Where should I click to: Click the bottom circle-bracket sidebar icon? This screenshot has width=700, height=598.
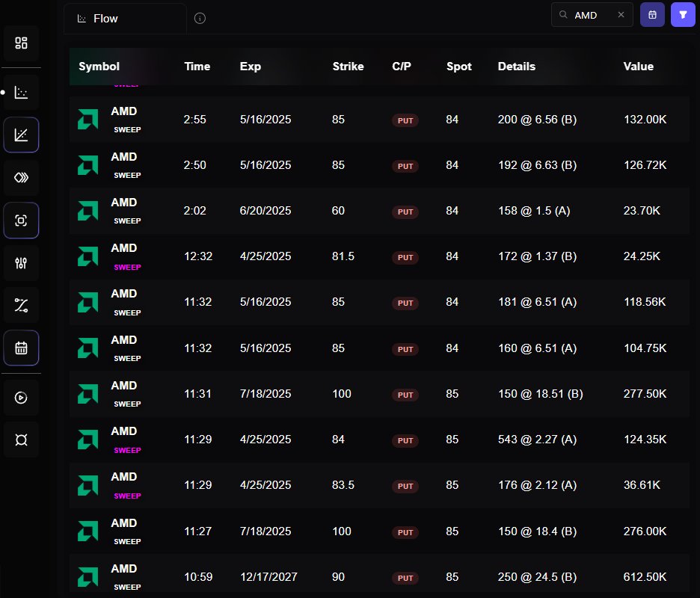pyautogui.click(x=21, y=440)
